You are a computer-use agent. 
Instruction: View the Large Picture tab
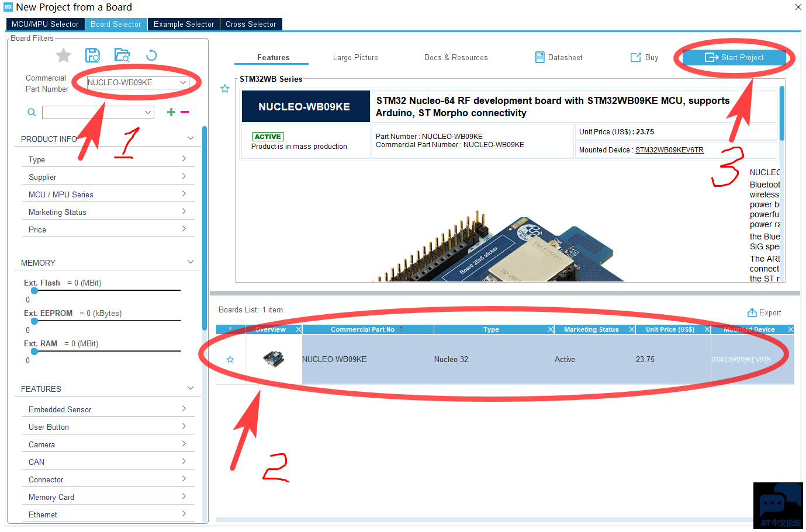pyautogui.click(x=355, y=57)
